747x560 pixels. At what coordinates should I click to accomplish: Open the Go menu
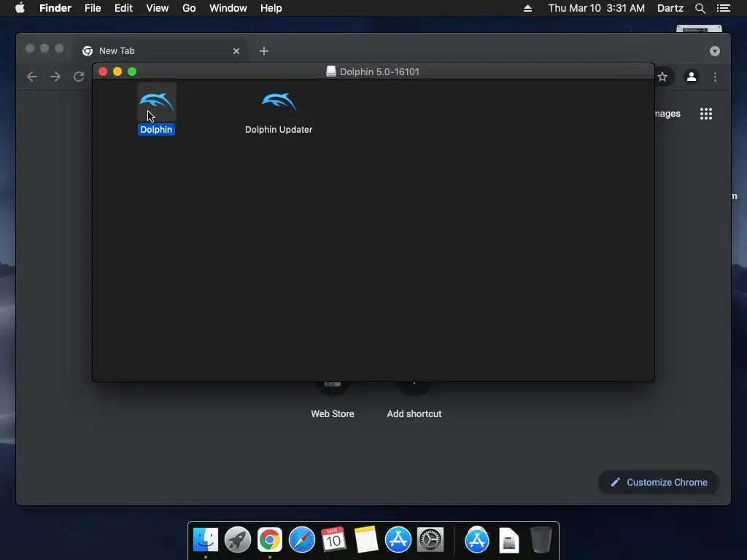click(189, 8)
